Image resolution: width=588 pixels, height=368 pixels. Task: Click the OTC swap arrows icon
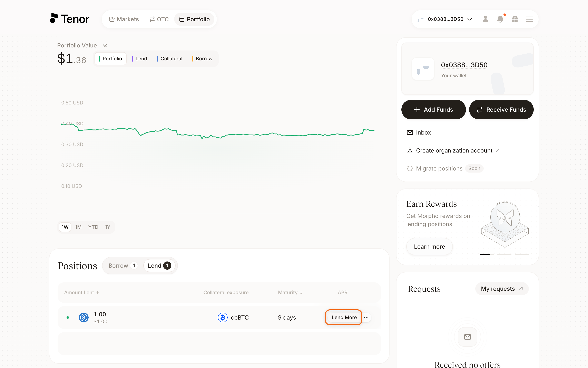(x=152, y=19)
